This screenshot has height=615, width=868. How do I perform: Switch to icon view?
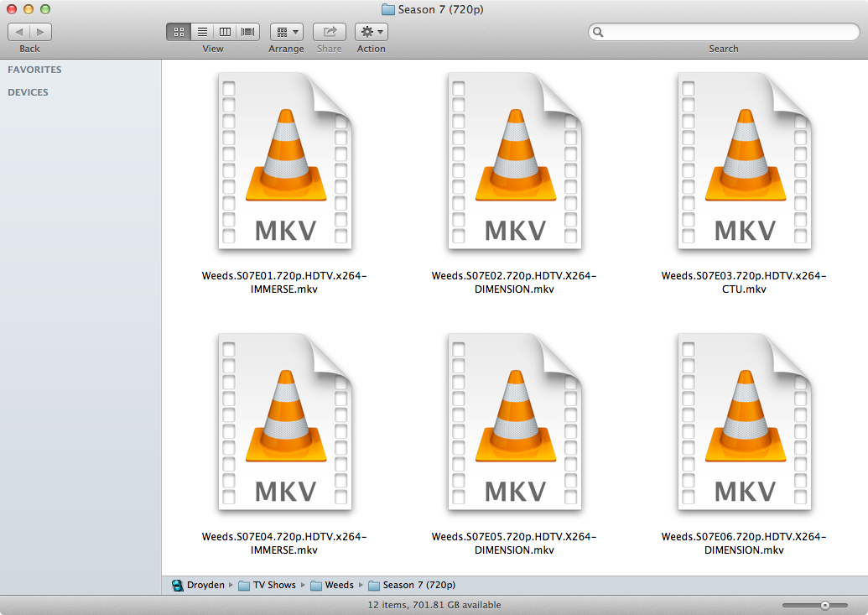click(179, 32)
